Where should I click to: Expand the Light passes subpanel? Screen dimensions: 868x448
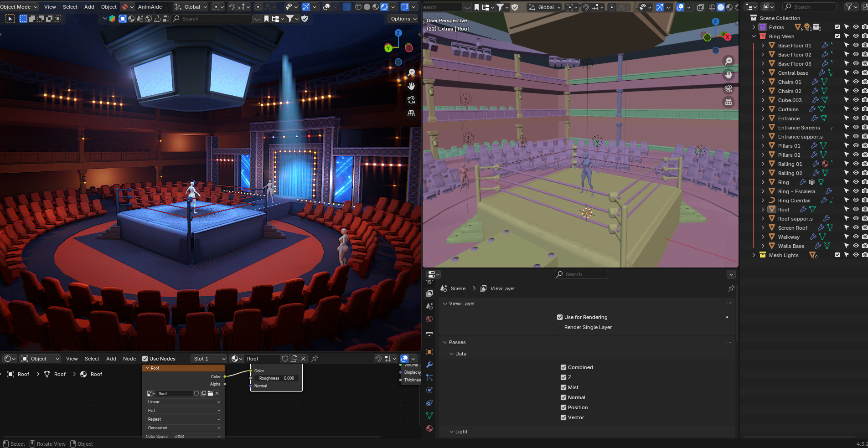(x=451, y=432)
